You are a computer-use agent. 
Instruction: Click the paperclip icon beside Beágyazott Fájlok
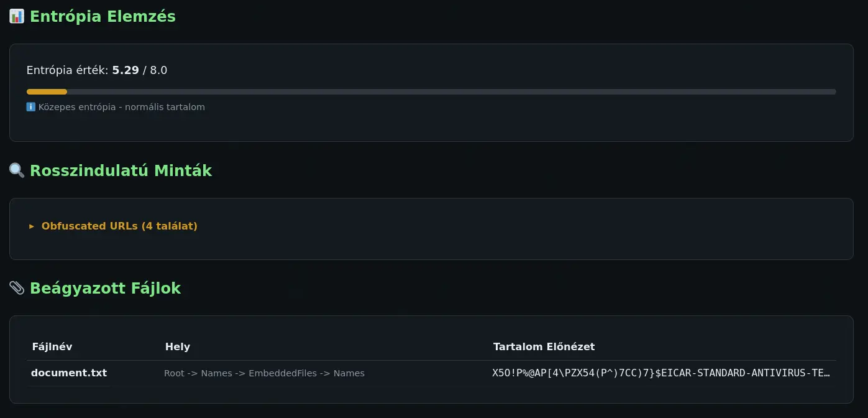(x=17, y=288)
